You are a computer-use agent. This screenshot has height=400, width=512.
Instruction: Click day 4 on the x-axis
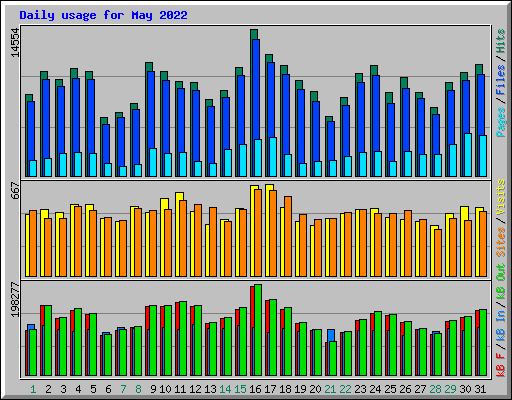coord(78,389)
